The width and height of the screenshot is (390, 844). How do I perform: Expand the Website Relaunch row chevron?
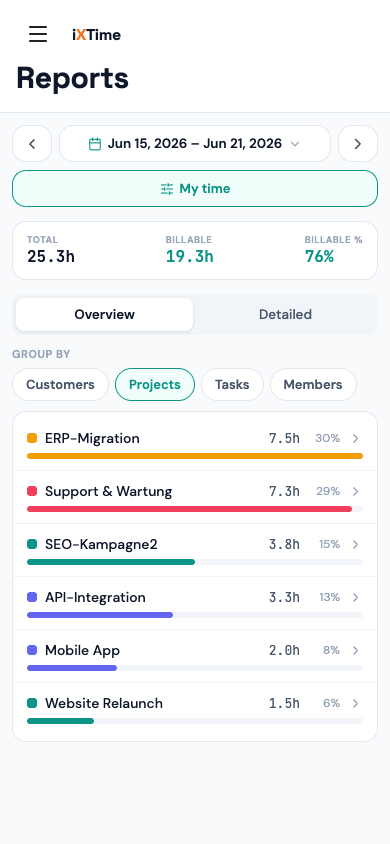356,704
